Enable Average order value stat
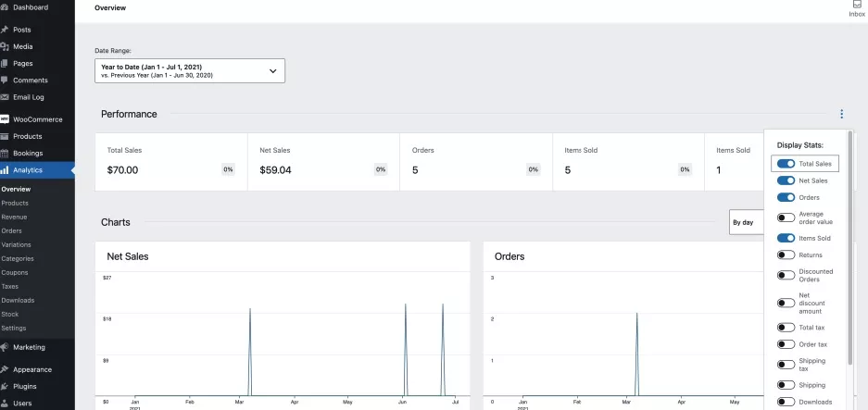Viewport: 868px width, 410px height. 786,218
